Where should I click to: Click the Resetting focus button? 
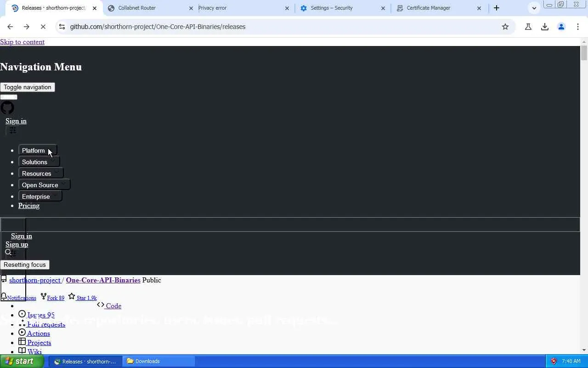25,264
